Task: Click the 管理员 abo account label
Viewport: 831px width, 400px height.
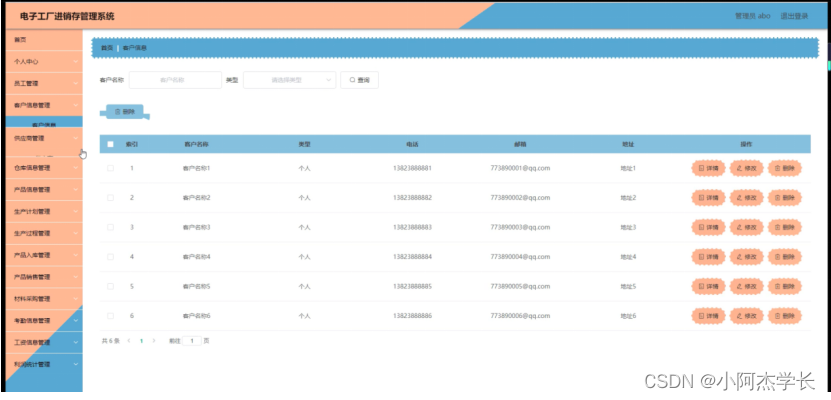Action: (753, 16)
